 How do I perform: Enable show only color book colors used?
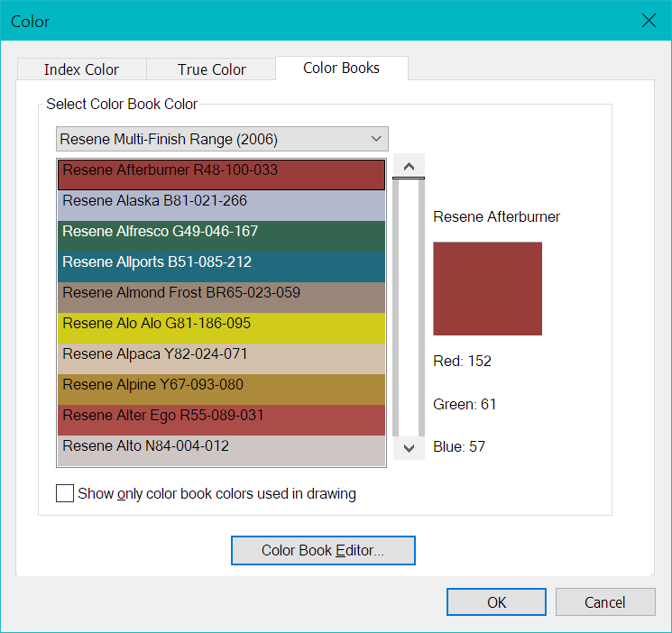(65, 493)
